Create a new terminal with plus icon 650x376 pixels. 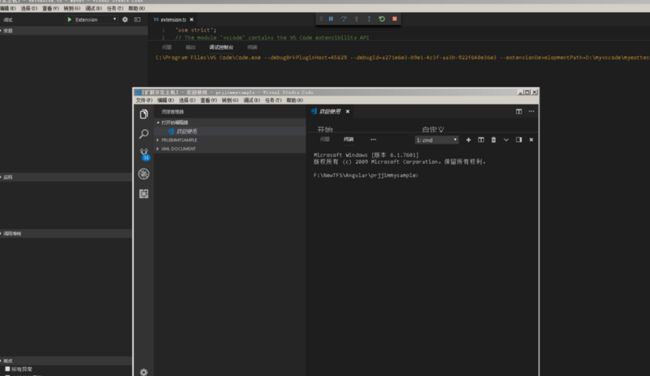click(468, 140)
